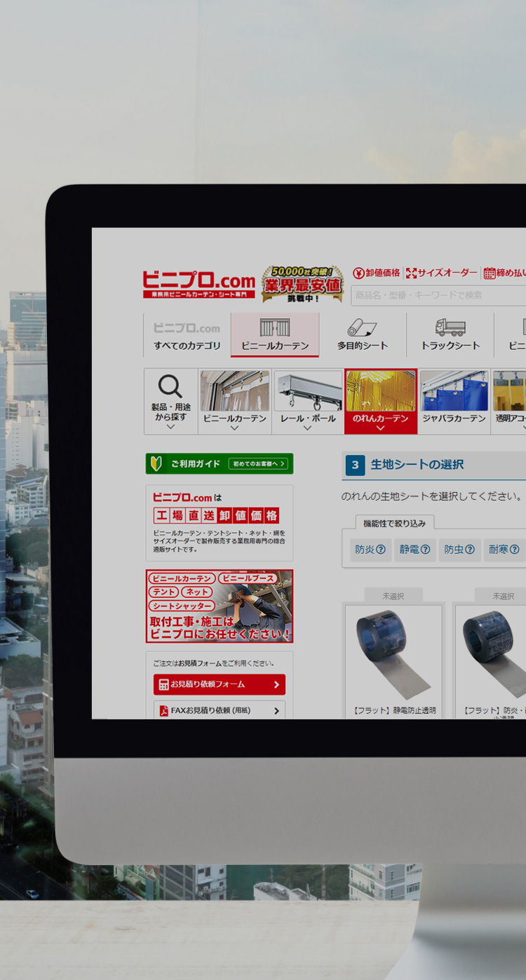The height and width of the screenshot is (980, 526).
Task: Switch to the 多目的シート tab
Action: coord(363,335)
